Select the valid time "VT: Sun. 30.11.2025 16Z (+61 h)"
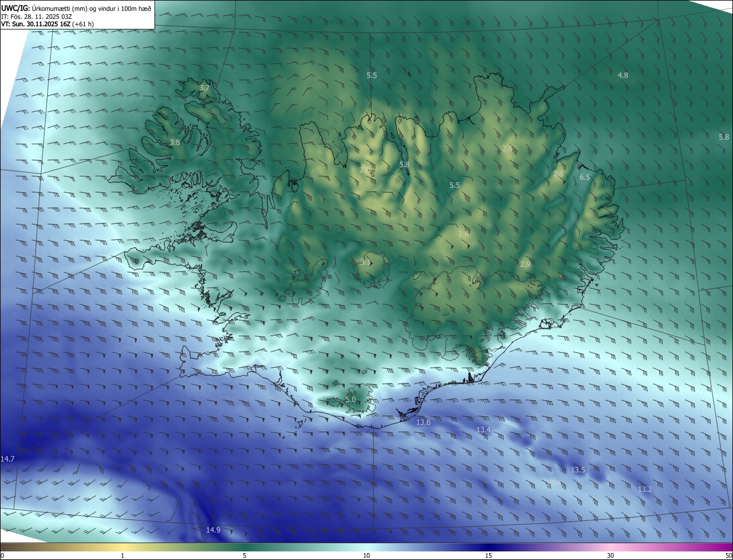The height and width of the screenshot is (560, 733). coord(48,24)
